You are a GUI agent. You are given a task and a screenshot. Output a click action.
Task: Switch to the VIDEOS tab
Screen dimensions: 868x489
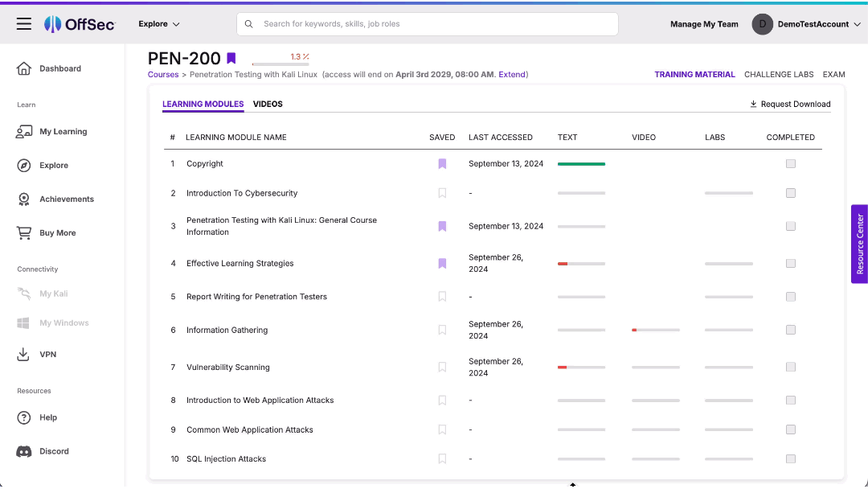click(x=268, y=104)
